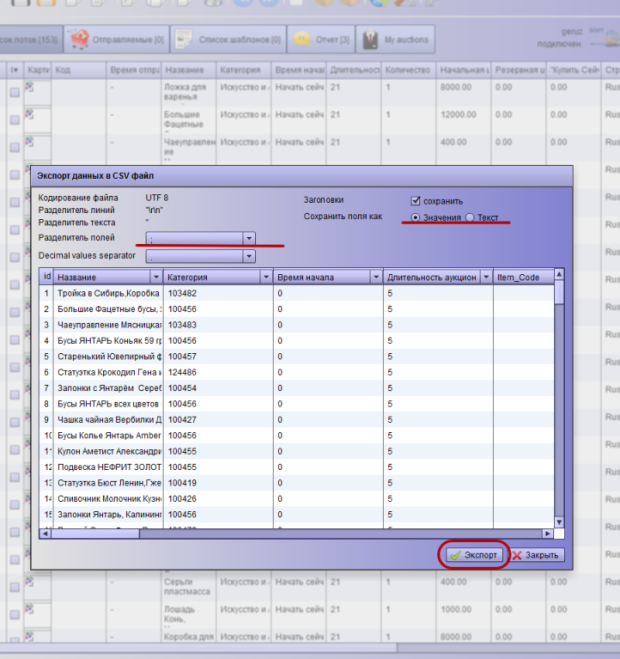Select the Старенький Ювелирный row
The image size is (620, 659).
297,356
